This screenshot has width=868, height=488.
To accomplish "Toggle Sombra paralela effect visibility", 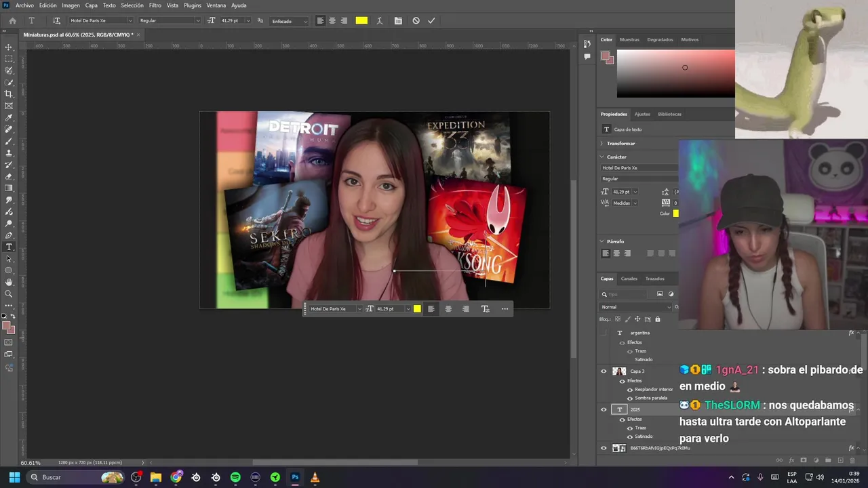I will pyautogui.click(x=630, y=398).
